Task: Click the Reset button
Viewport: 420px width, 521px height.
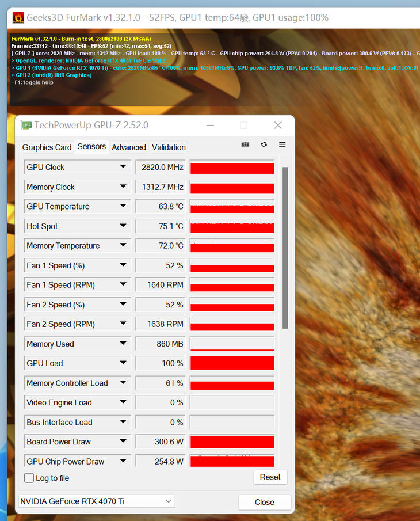Action: tap(270, 477)
